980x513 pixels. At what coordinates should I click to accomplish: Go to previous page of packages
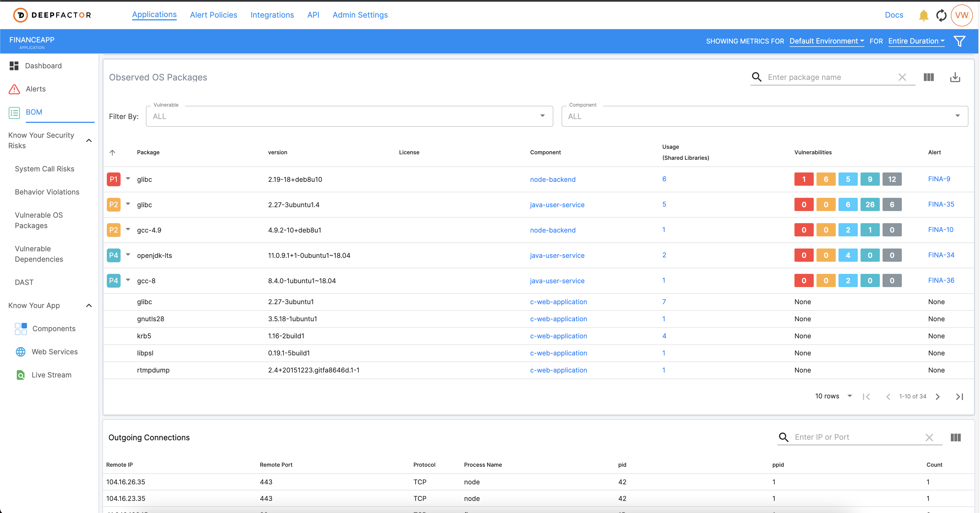tap(888, 396)
